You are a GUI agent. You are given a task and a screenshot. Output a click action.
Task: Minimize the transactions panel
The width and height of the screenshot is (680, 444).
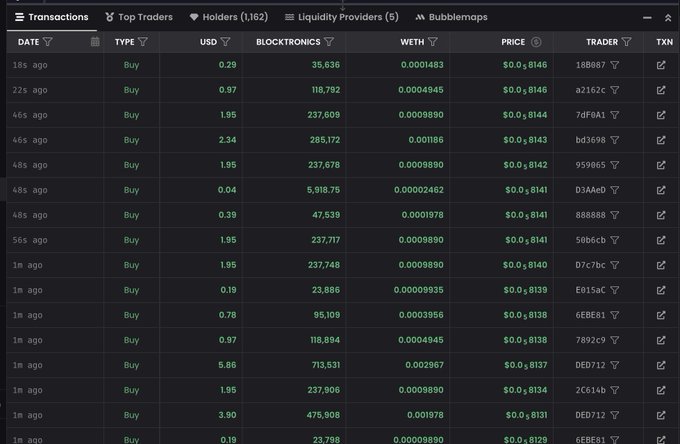tap(647, 18)
